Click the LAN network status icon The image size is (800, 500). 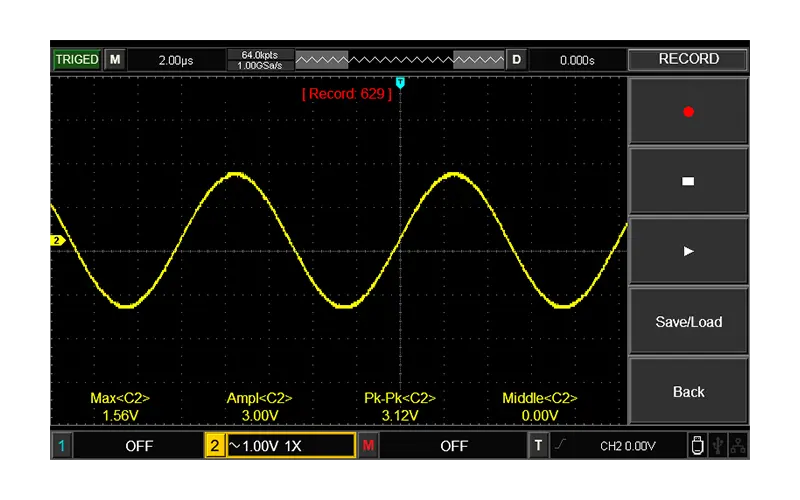coord(738,446)
